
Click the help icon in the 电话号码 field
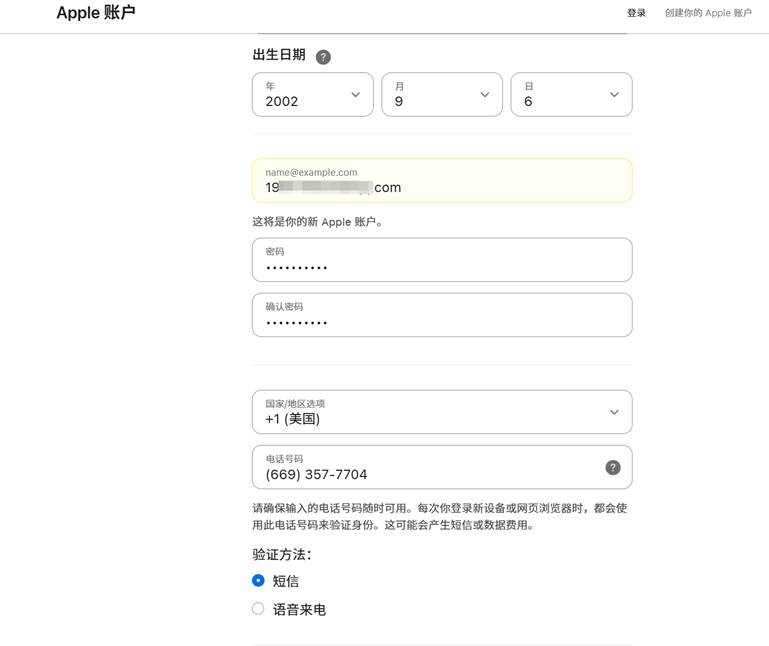click(613, 467)
